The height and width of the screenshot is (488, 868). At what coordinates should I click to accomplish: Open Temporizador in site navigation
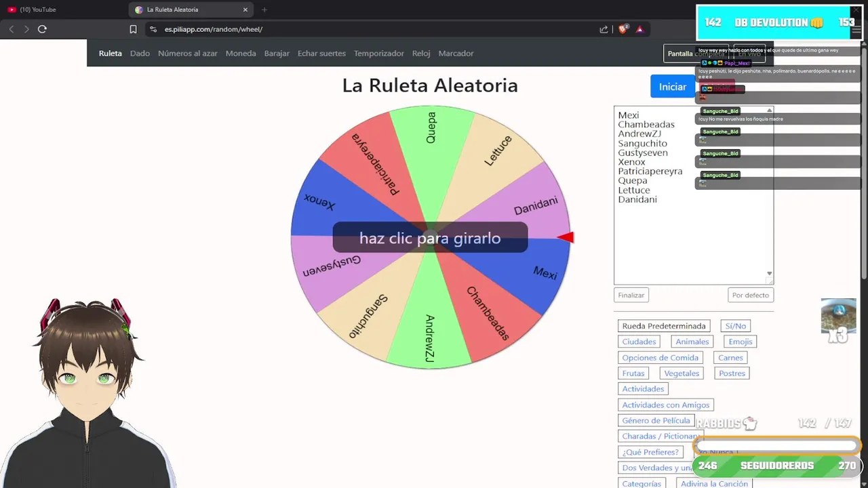coord(378,54)
